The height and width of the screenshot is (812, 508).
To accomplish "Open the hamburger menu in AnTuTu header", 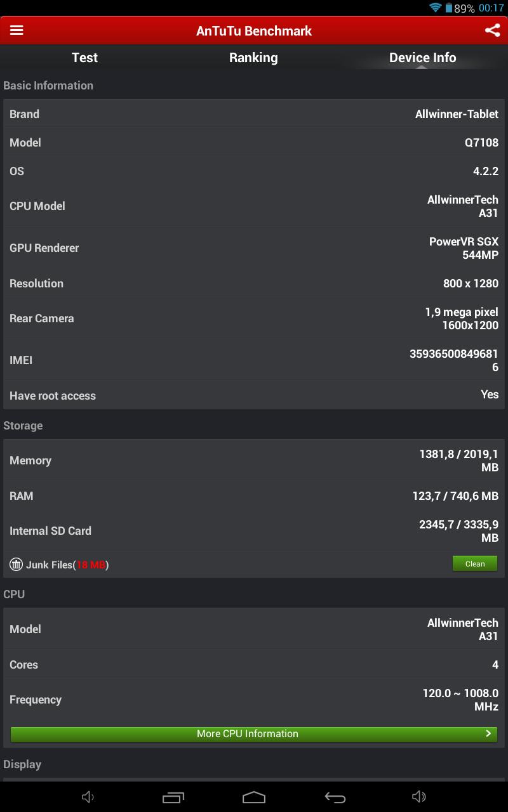I will (x=17, y=30).
